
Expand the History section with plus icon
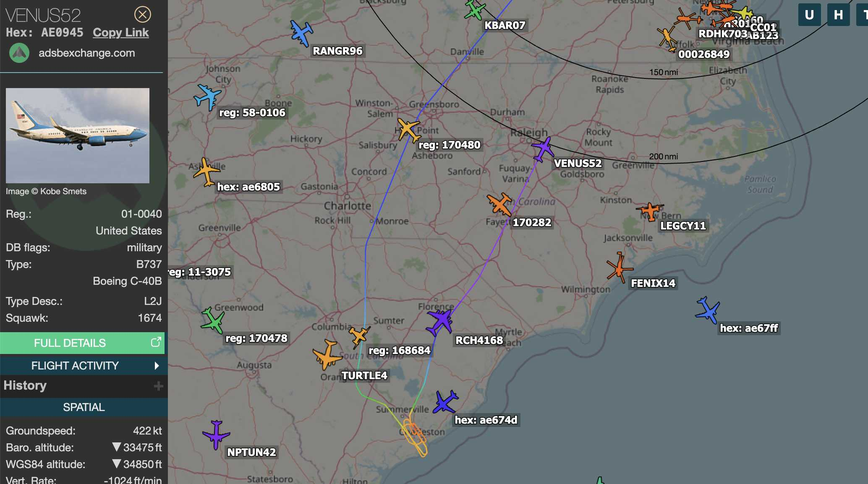[x=158, y=386]
